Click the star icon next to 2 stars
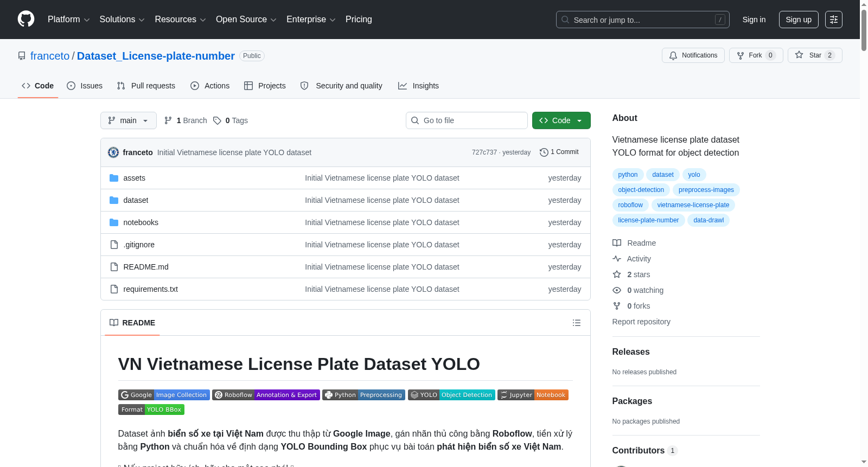868x467 pixels. [617, 274]
